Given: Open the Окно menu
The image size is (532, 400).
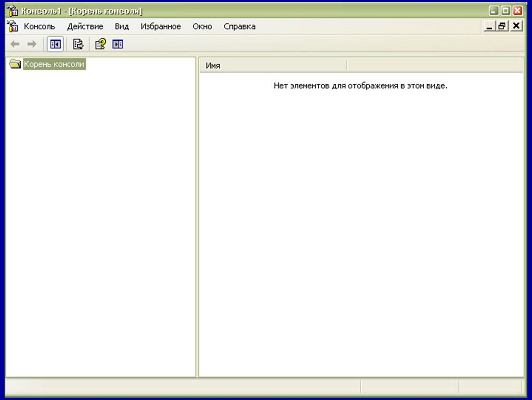Looking at the screenshot, I should tap(202, 26).
